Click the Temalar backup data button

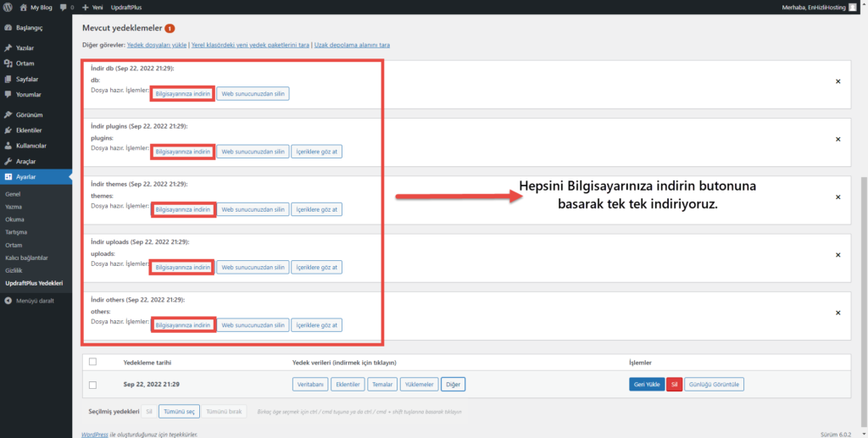(382, 385)
